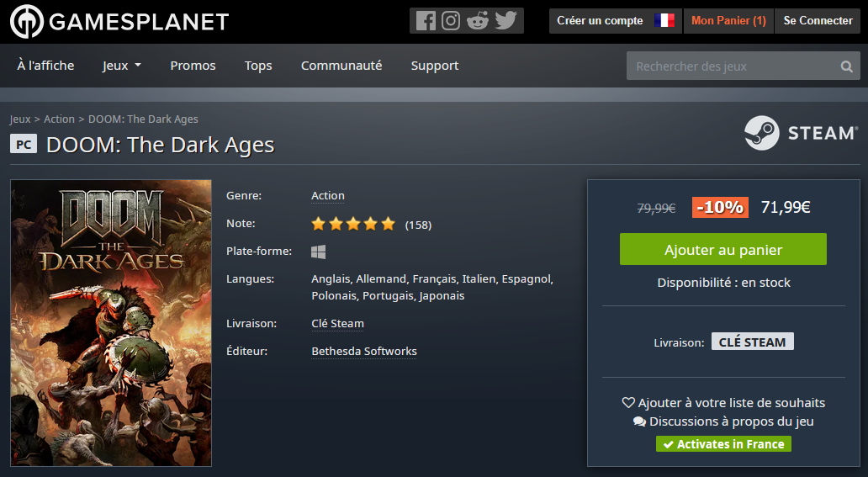Navigate to Communauté
Viewport: 868px width, 477px height.
tap(341, 66)
